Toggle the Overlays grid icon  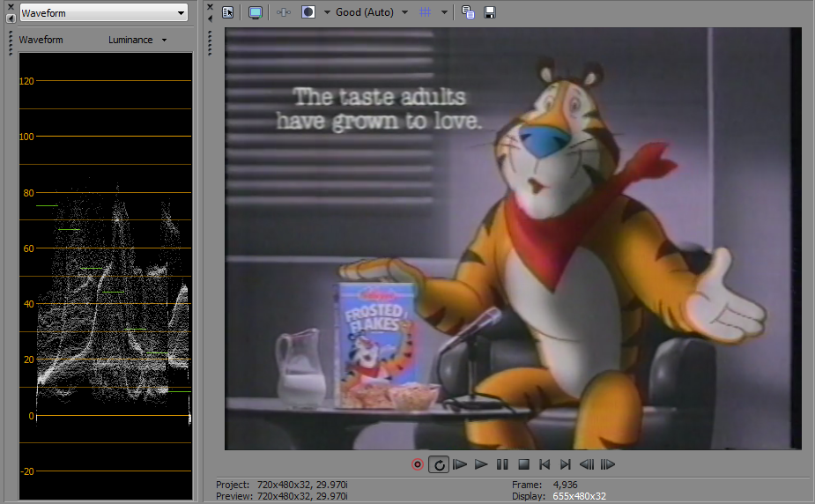coord(426,12)
